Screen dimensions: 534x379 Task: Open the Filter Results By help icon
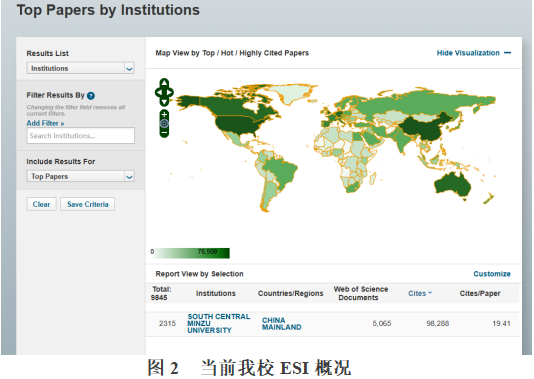(91, 96)
